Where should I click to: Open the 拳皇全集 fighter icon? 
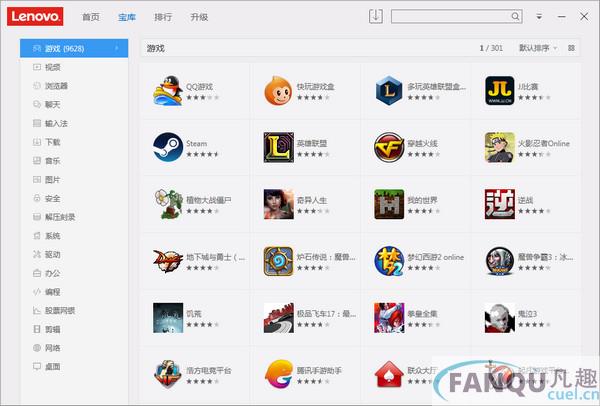click(x=389, y=318)
